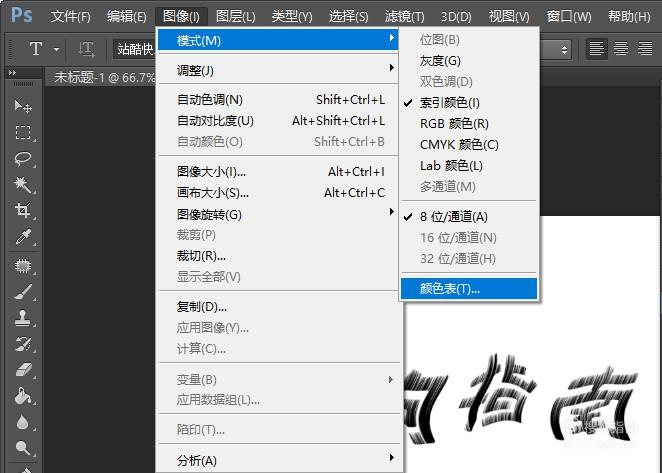Open the font family dropdown 站酷快
662x473 pixels.
135,49
